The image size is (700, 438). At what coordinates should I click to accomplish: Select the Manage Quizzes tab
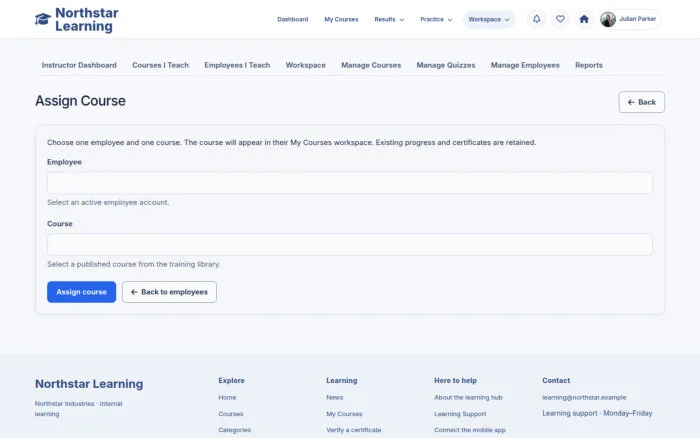[446, 65]
